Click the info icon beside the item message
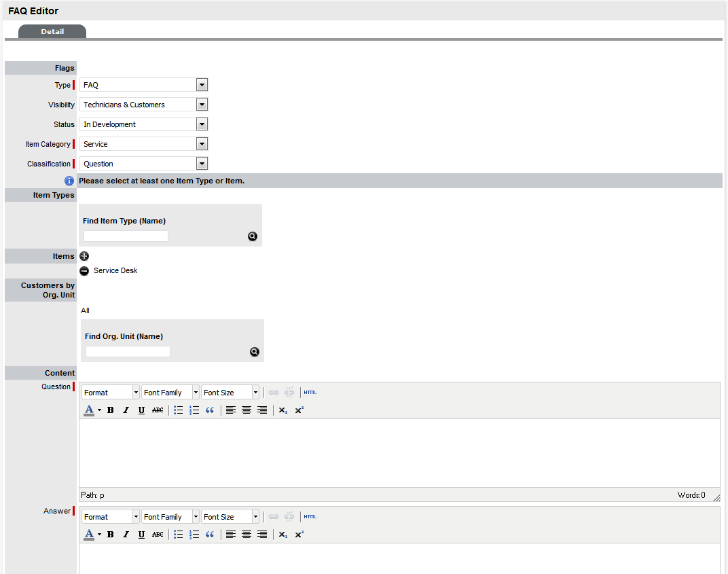The image size is (728, 574). tap(69, 181)
